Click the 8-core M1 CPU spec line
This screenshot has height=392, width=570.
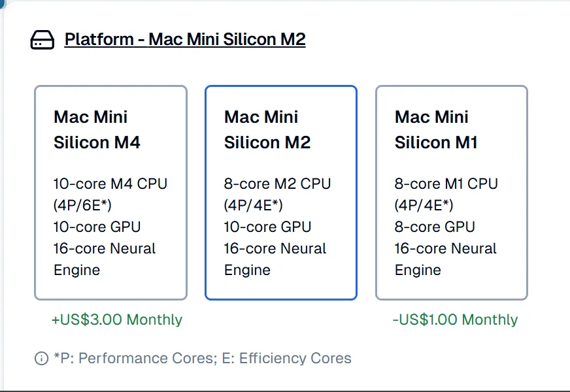(446, 184)
